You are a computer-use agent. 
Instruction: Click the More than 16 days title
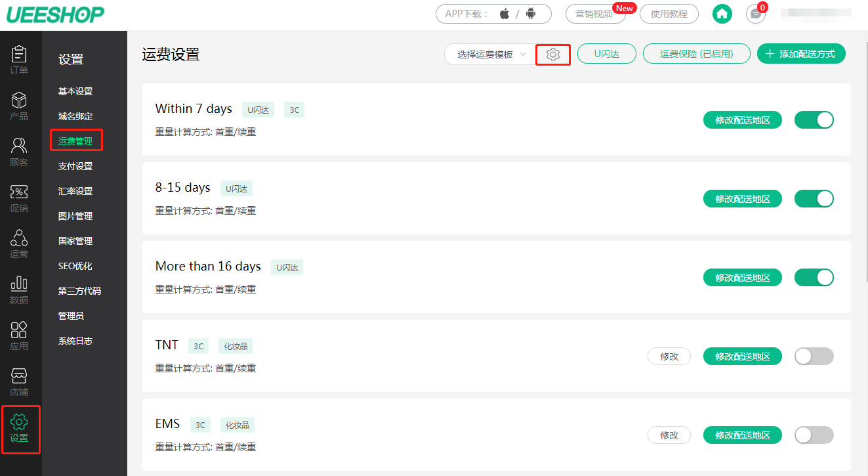[208, 266]
